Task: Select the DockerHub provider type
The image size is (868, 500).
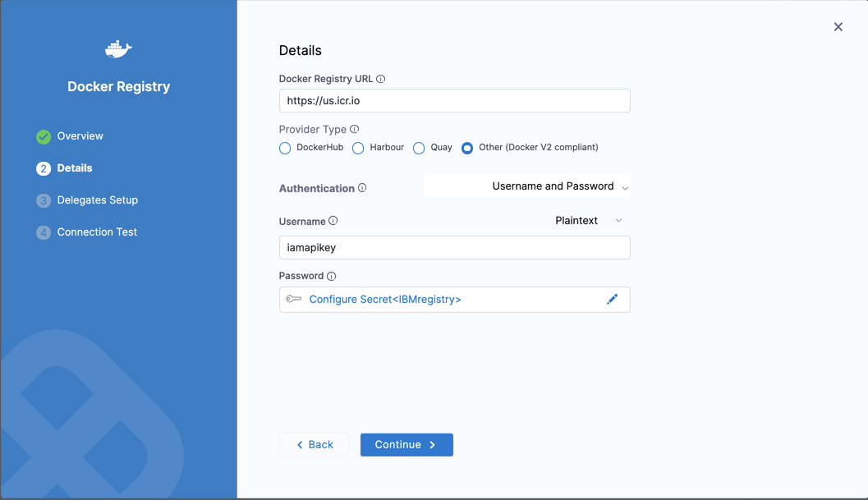Action: 285,148
